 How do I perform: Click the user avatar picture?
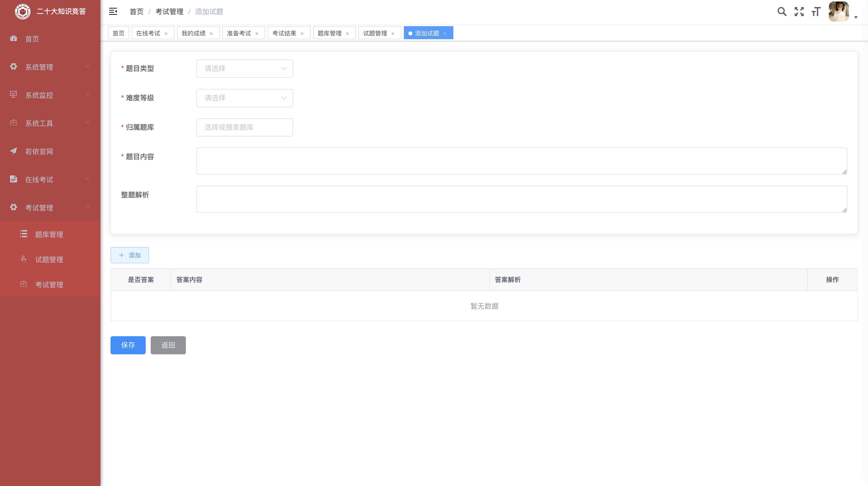coord(838,12)
